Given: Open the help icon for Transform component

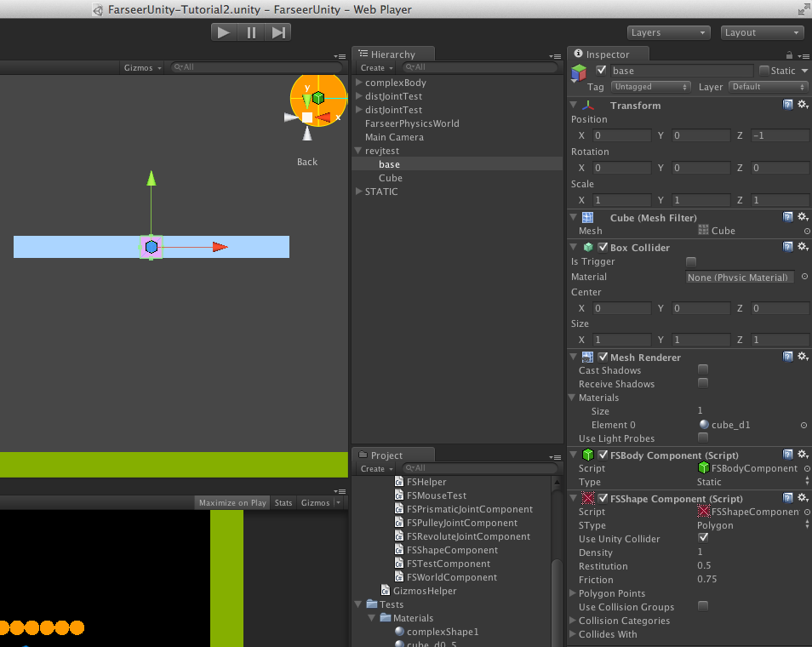Looking at the screenshot, I should click(x=787, y=106).
